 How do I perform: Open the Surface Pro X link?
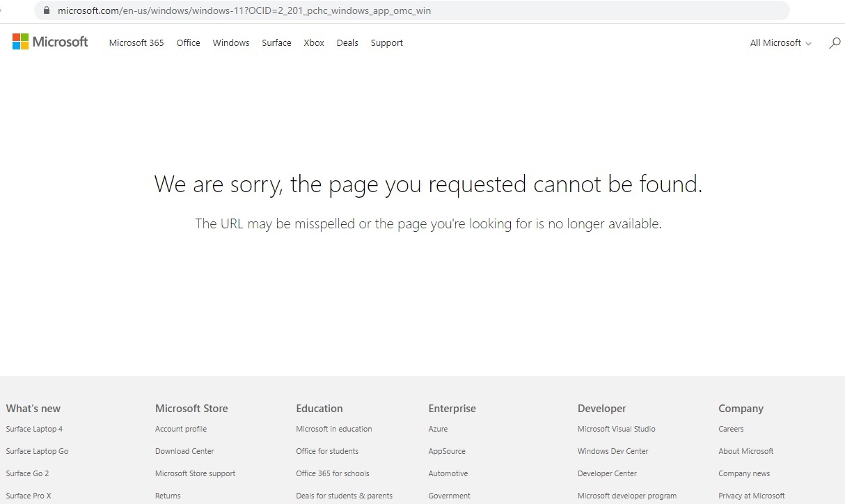29,496
